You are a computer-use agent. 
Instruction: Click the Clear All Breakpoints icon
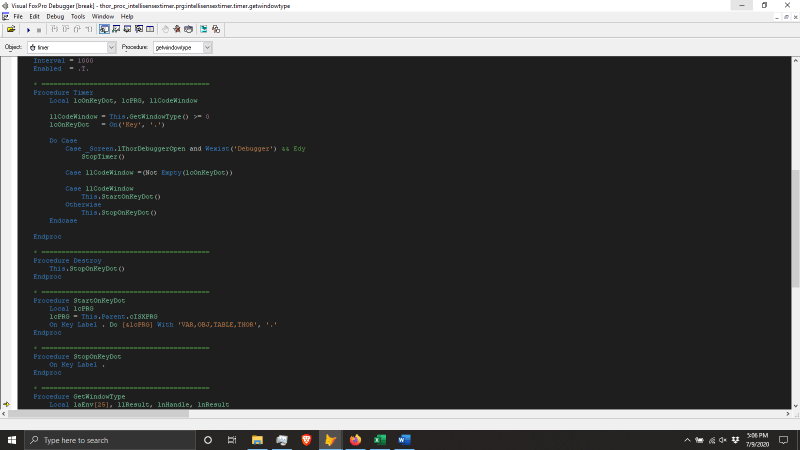[177, 30]
